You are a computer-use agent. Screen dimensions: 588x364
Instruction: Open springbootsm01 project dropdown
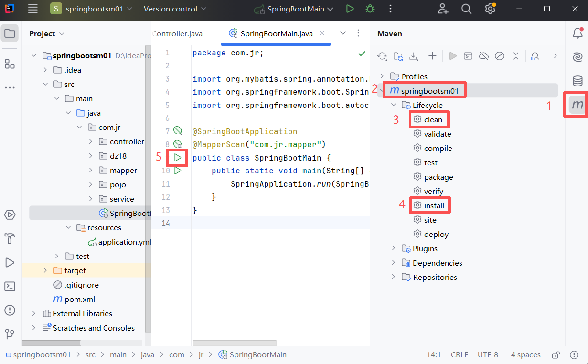[x=90, y=9]
